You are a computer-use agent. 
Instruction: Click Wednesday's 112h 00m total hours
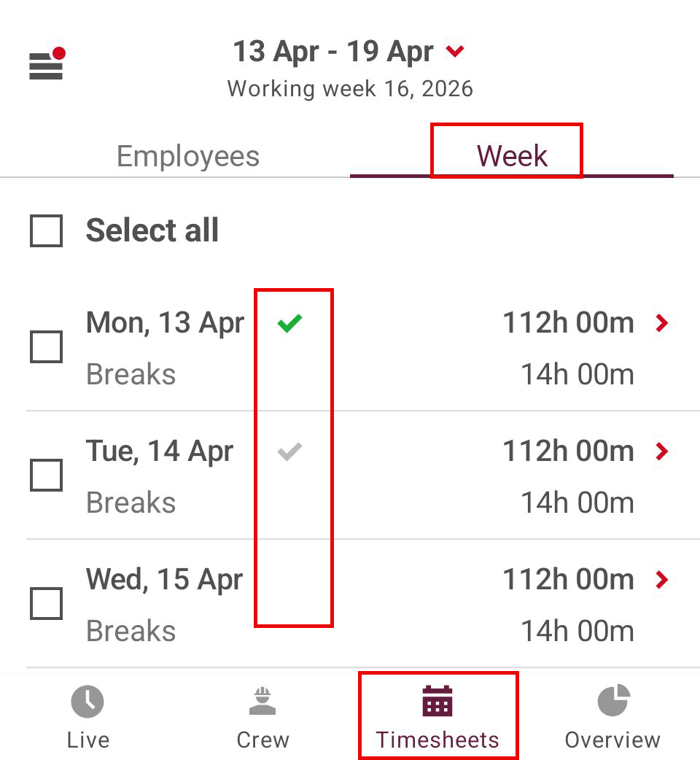pyautogui.click(x=568, y=580)
